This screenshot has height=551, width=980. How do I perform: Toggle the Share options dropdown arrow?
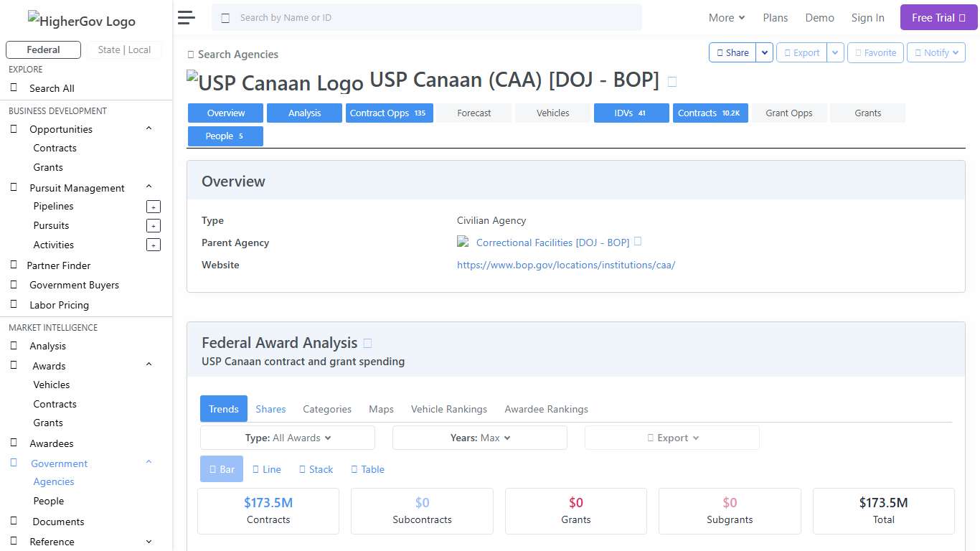(x=764, y=52)
